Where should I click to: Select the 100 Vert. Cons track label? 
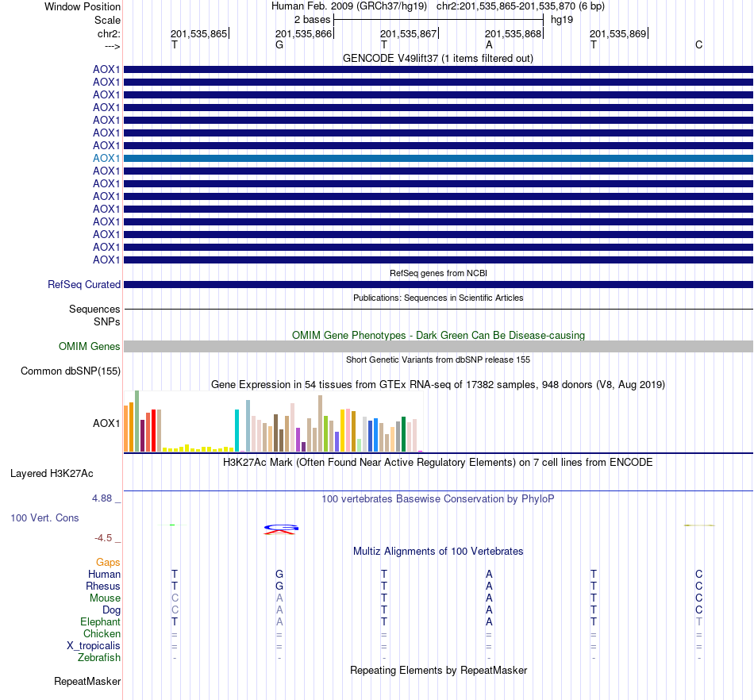44,517
